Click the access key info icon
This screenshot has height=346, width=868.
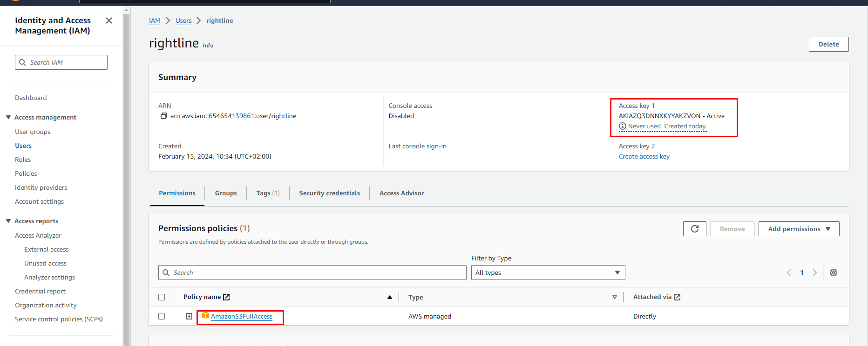[x=622, y=126]
